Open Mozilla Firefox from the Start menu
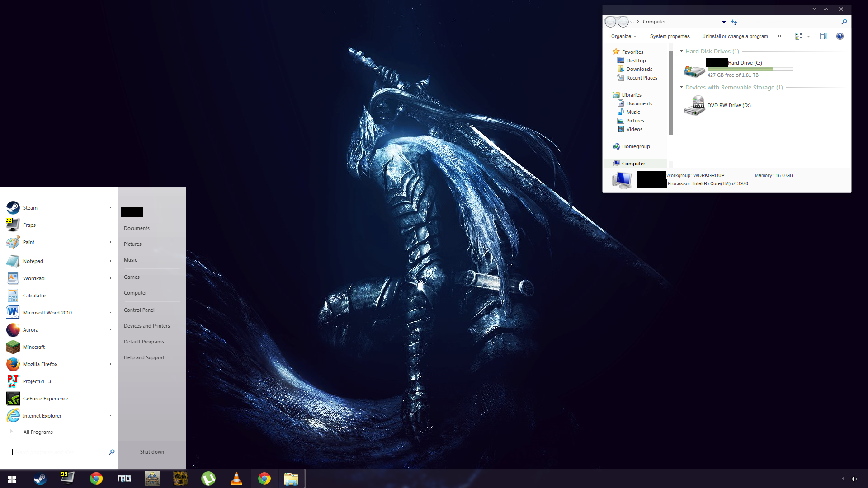Image resolution: width=868 pixels, height=488 pixels. (59, 364)
